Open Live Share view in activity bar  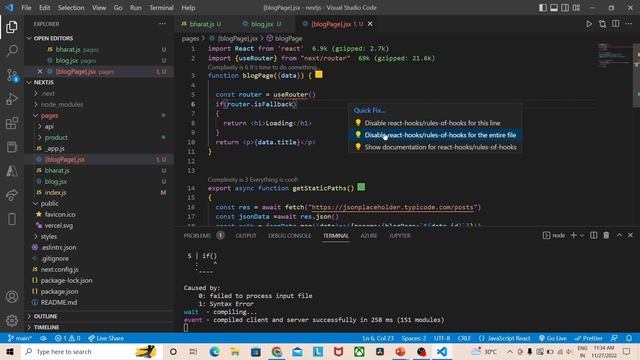pyautogui.click(x=12, y=195)
